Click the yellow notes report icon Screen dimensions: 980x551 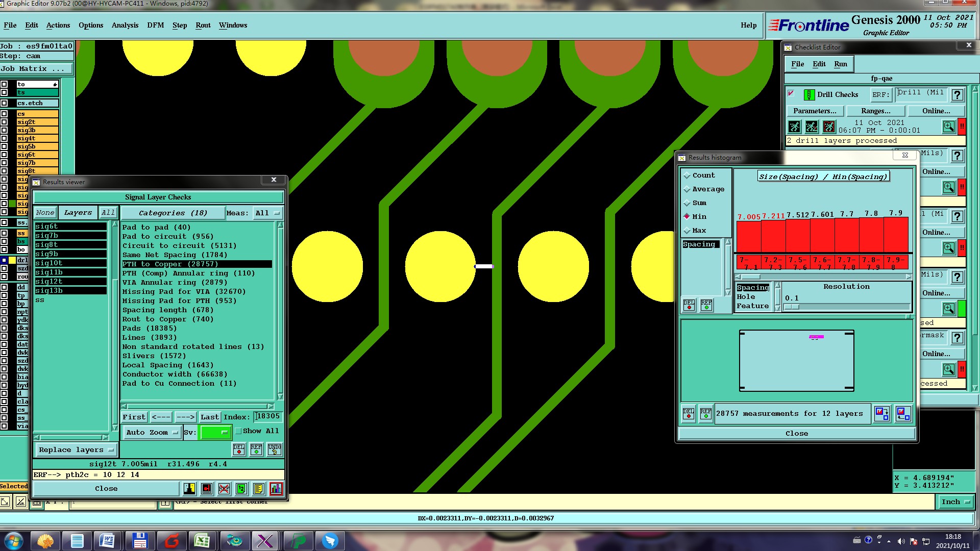[258, 489]
